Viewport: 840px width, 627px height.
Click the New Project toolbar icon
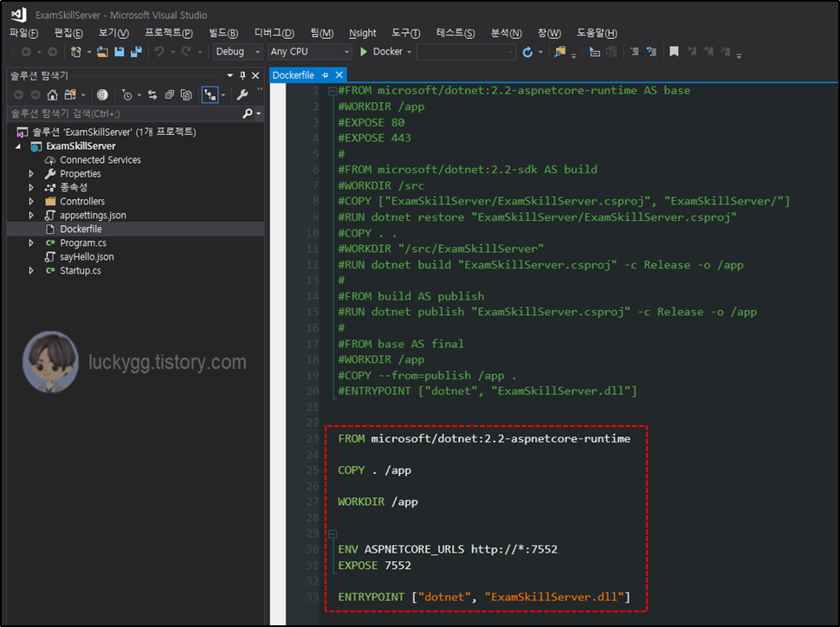pos(75,51)
